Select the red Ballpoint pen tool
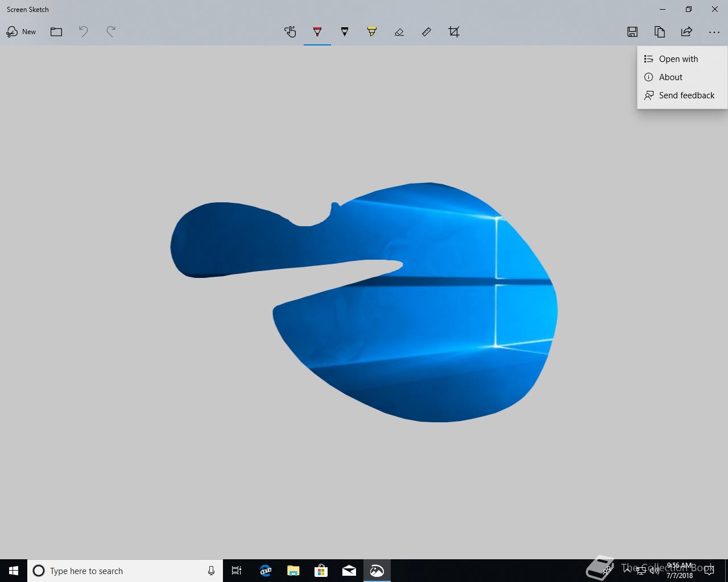 coord(317,32)
